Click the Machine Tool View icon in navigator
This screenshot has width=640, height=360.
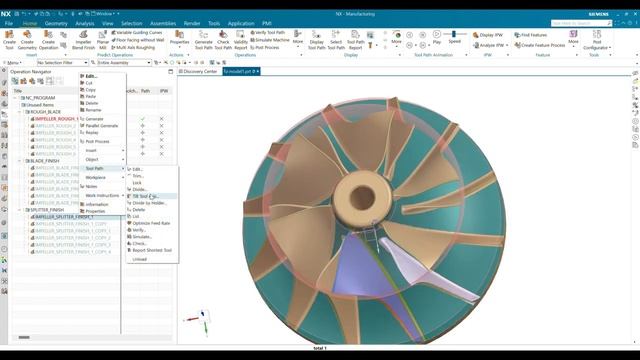click(x=24, y=81)
